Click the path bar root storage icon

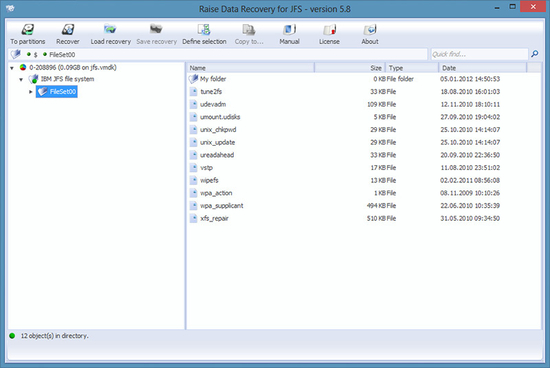[x=16, y=54]
